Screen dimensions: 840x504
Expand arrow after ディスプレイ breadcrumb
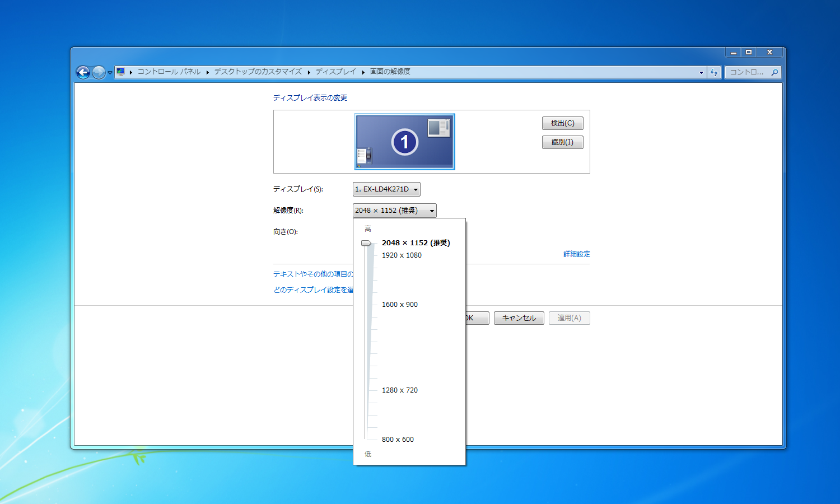[363, 72]
